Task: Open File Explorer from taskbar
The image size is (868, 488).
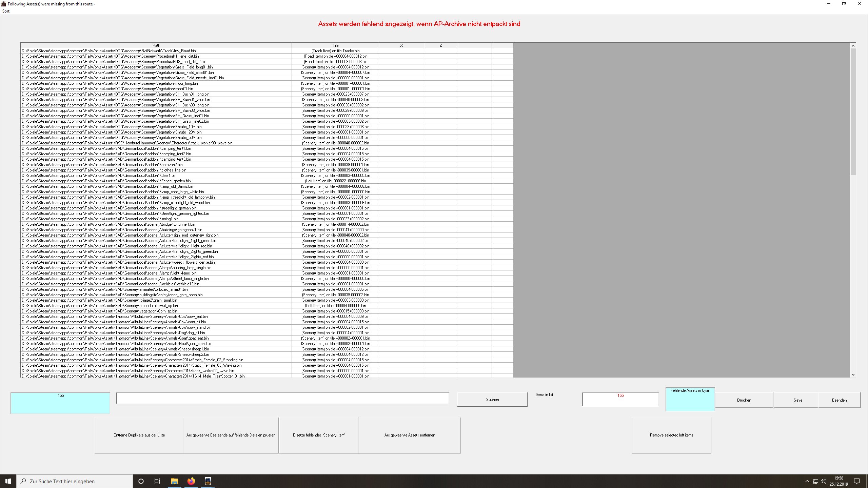Action: pos(174,481)
